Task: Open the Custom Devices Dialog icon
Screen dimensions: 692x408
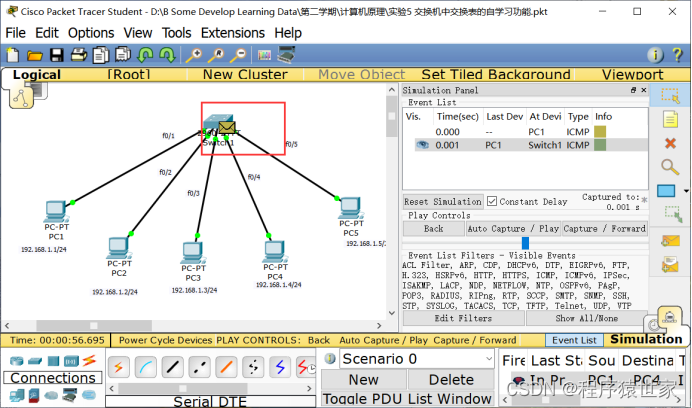Action: coord(286,54)
